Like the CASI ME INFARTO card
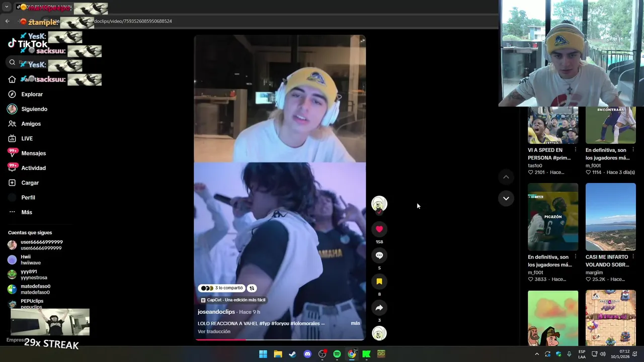 click(588, 280)
